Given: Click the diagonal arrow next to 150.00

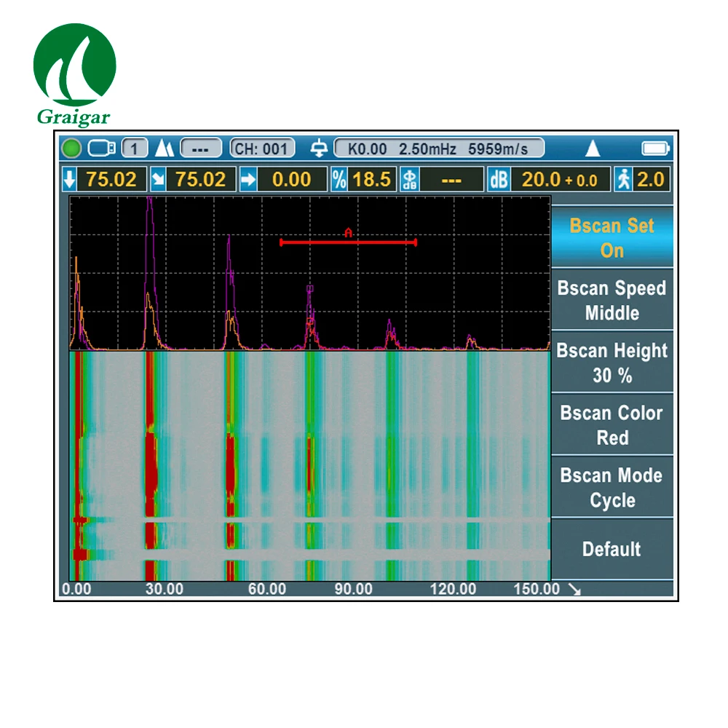Looking at the screenshot, I should [575, 589].
